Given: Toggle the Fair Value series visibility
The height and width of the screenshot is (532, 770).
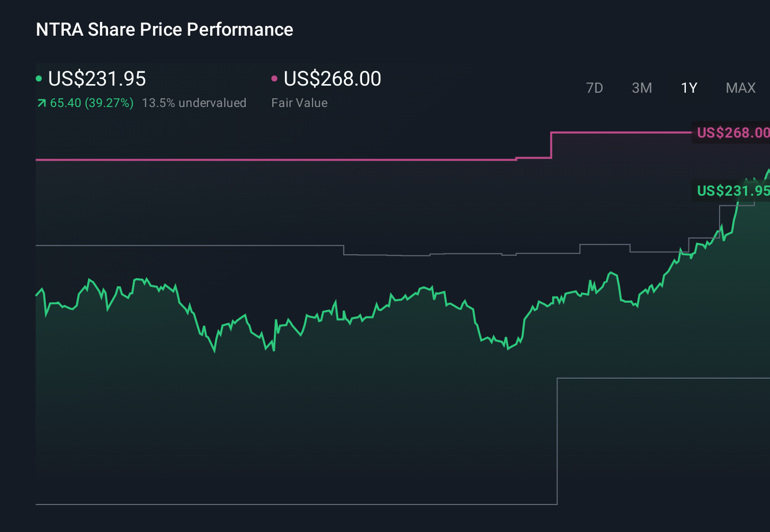Looking at the screenshot, I should [331, 79].
